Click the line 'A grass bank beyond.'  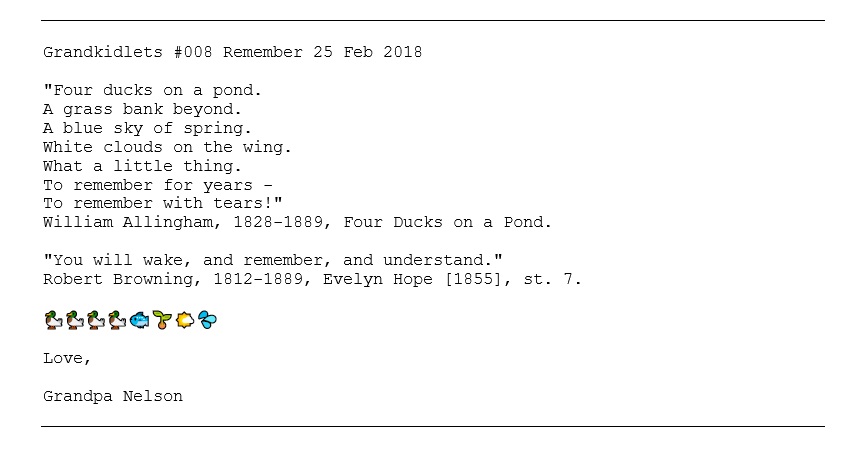(x=142, y=109)
